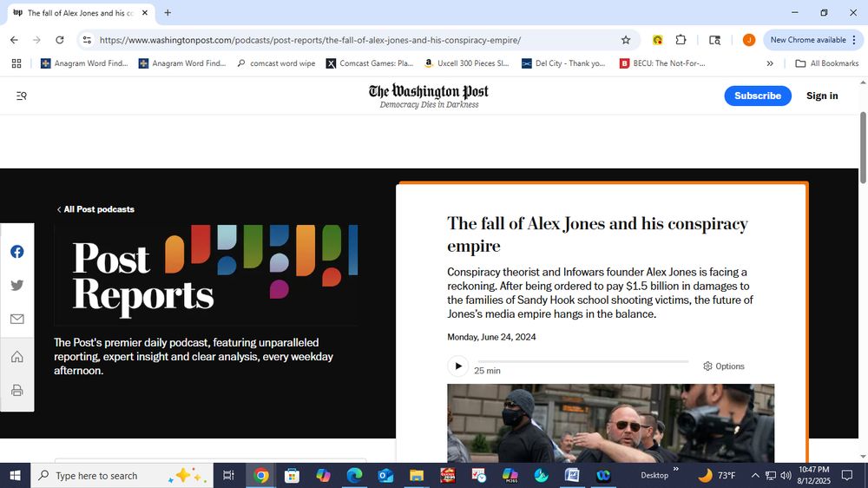Open Microsoft Store from taskbar

coord(292,475)
